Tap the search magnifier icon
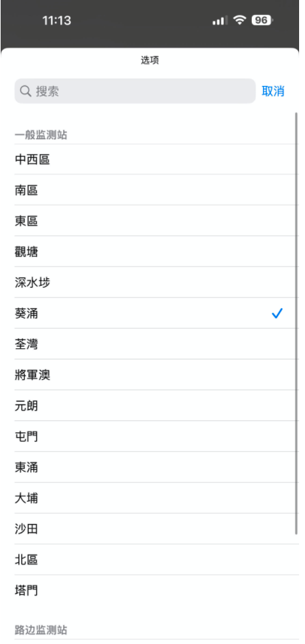 [26, 91]
